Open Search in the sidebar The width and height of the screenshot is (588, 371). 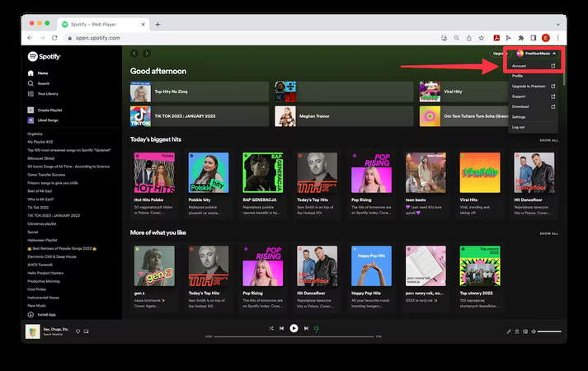pyautogui.click(x=39, y=83)
